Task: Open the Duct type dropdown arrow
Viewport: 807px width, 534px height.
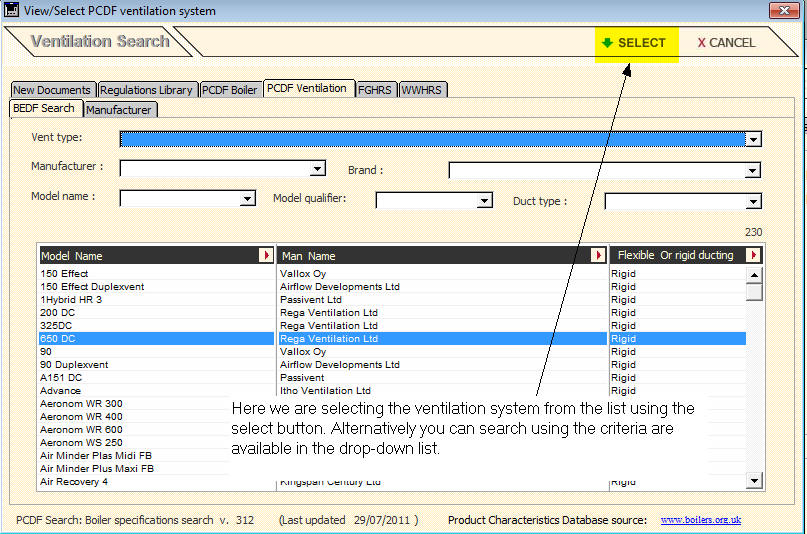Action: point(753,202)
